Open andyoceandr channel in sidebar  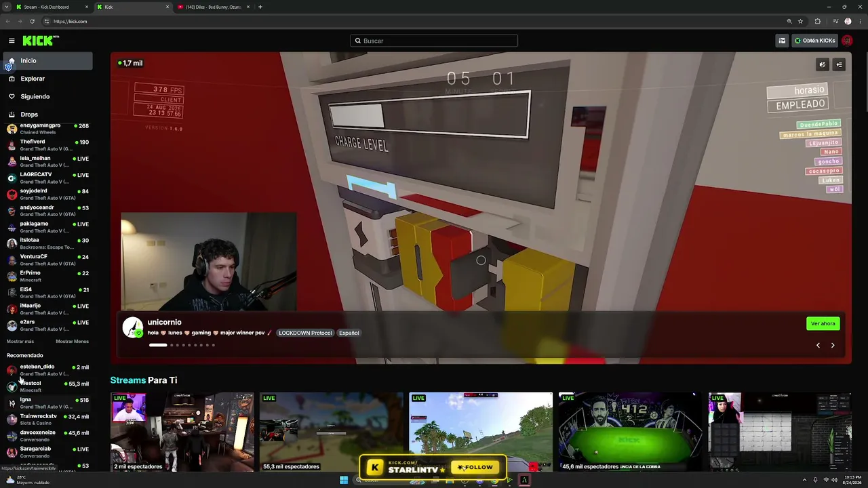(x=47, y=210)
